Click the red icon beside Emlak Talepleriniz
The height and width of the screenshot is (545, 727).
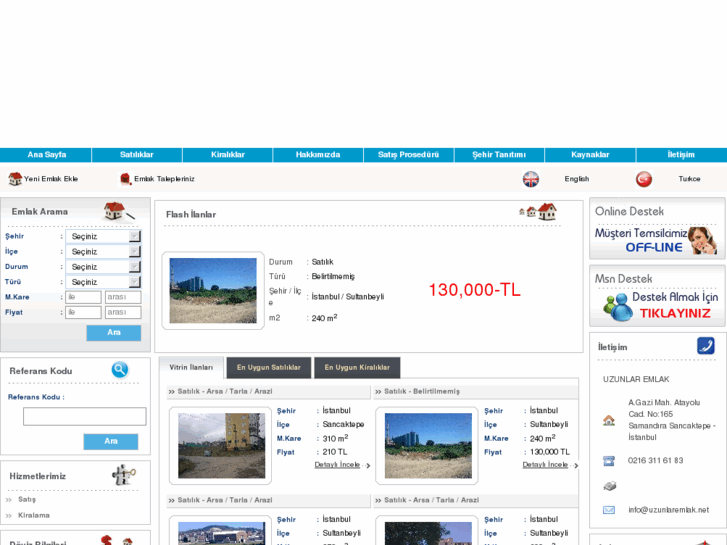(125, 179)
